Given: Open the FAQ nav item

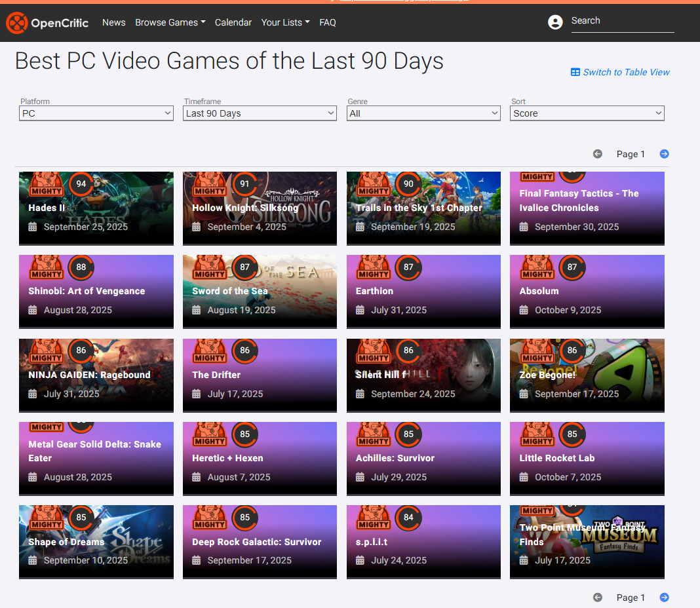Looking at the screenshot, I should click(327, 22).
